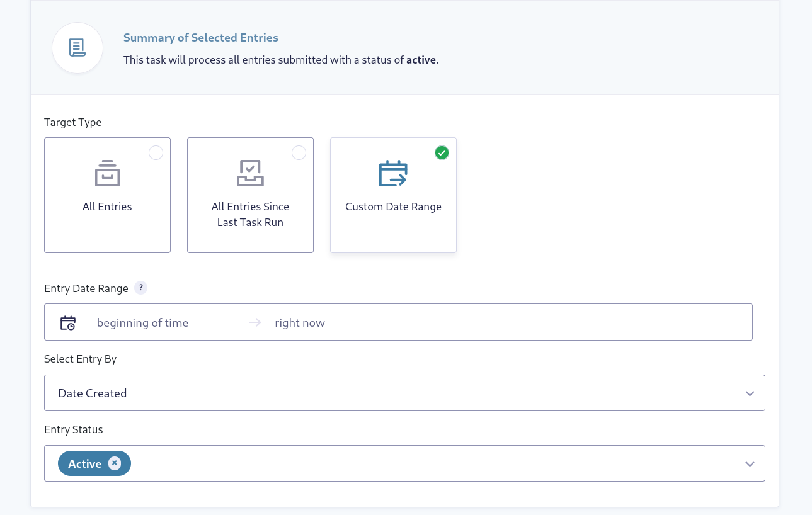Select the Custom Date Range card
812x515 pixels.
click(x=393, y=195)
